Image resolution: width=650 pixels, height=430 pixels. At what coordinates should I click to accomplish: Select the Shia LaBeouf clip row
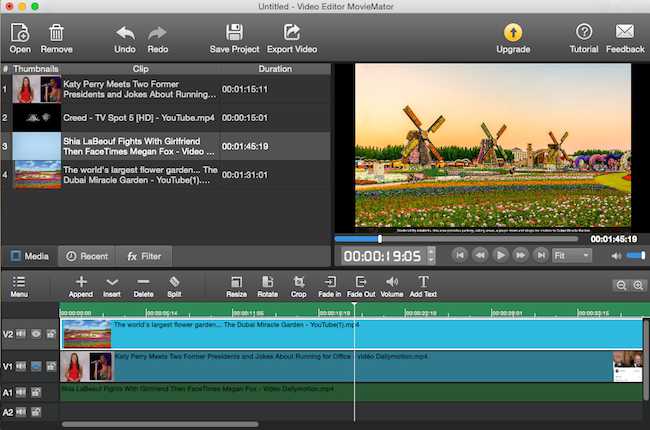[166, 146]
